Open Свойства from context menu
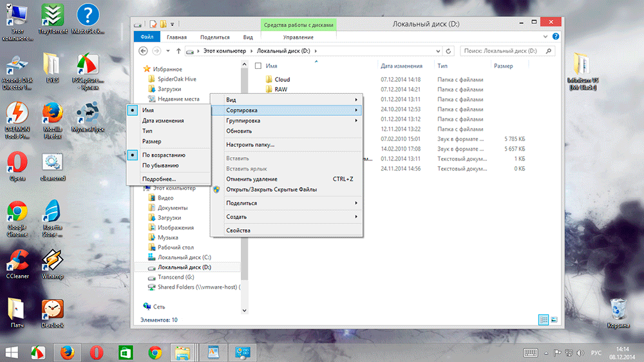The height and width of the screenshot is (362, 644). (x=287, y=230)
